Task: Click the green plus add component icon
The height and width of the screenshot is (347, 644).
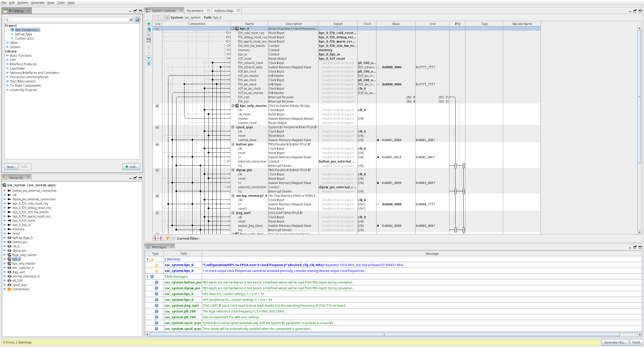Action: pyautogui.click(x=149, y=24)
